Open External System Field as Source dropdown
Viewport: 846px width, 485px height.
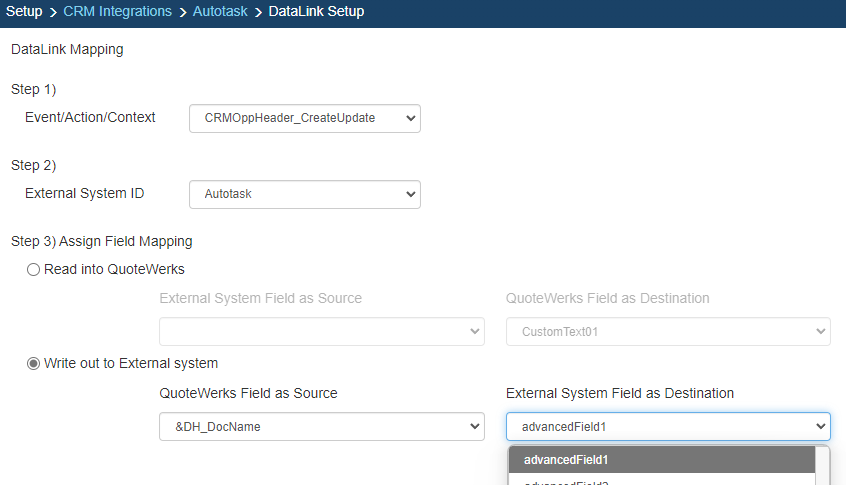[322, 331]
